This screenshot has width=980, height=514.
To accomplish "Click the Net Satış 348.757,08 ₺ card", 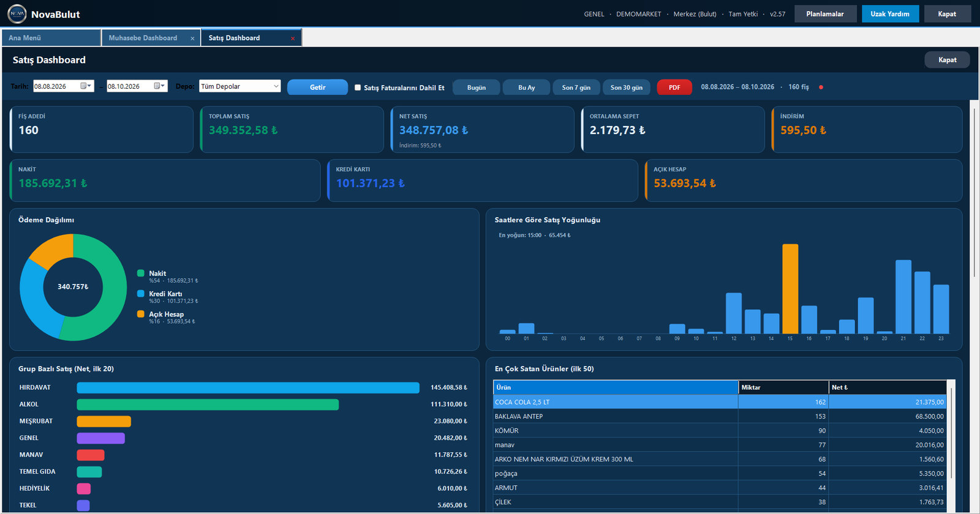I will click(x=482, y=130).
